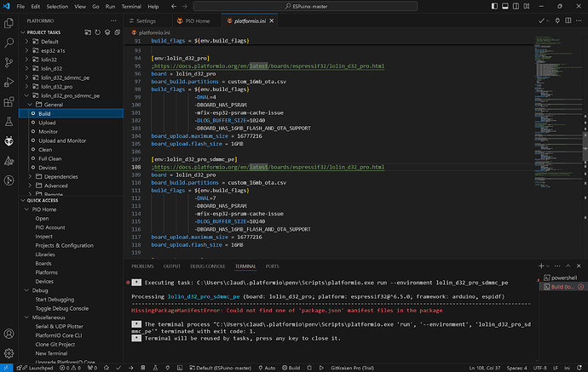Click PlatformIO Serial Monitor plug in status bar

pos(168,368)
